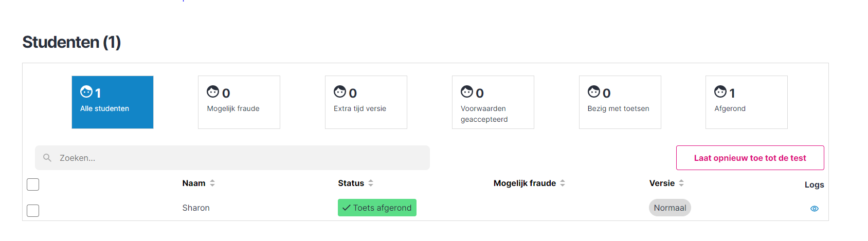Sort the table by Naam column
The height and width of the screenshot is (241, 868).
[x=212, y=183]
